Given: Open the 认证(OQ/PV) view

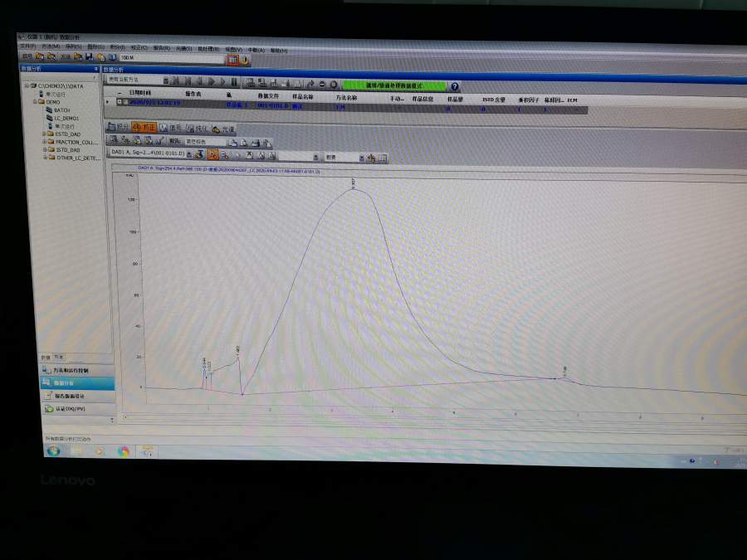Looking at the screenshot, I should [80, 408].
